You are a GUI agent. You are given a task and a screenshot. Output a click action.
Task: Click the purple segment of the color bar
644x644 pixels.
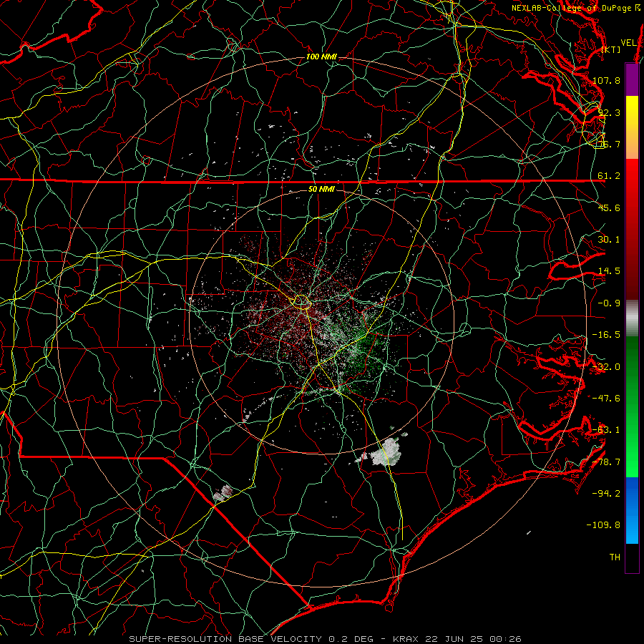pyautogui.click(x=632, y=79)
